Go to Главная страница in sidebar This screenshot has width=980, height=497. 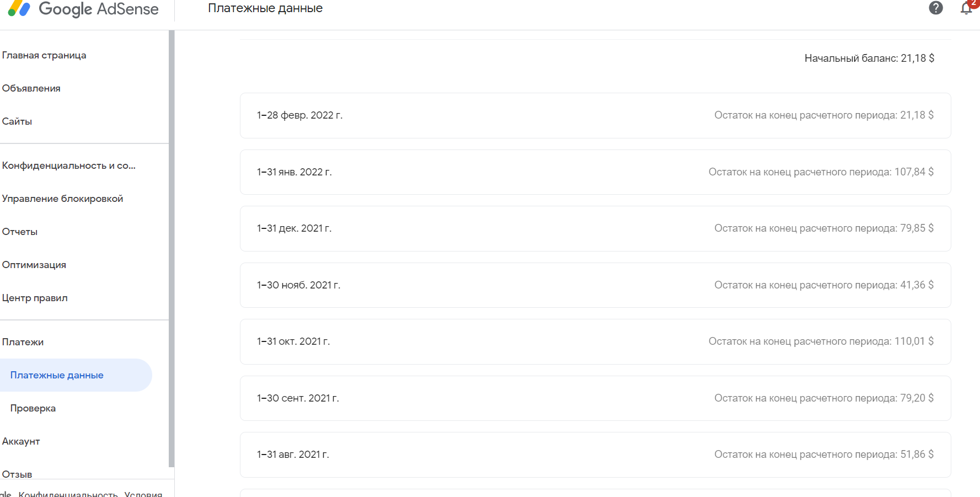(x=44, y=55)
